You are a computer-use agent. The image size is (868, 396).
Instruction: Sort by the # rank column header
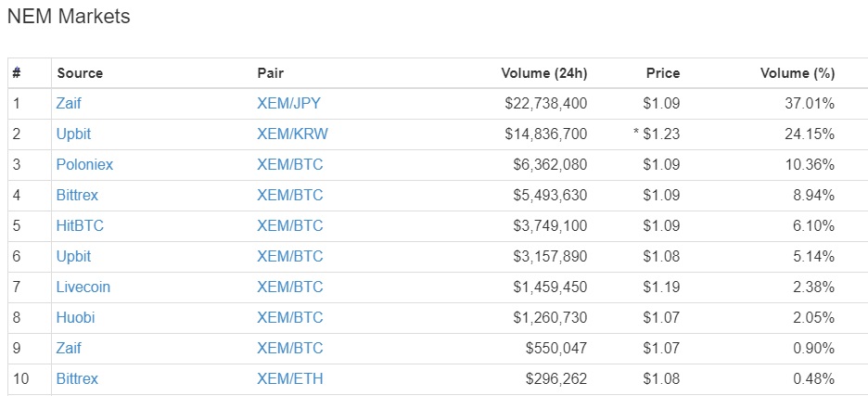pos(17,73)
